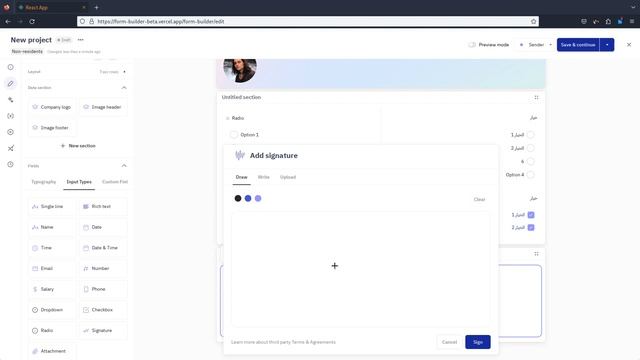Image resolution: width=640 pixels, height=360 pixels.
Task: Select the Arabic option 1 radio button
Action: (530, 135)
